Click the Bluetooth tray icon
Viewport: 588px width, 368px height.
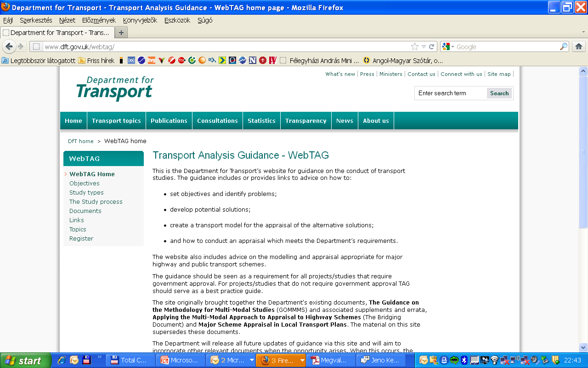[x=464, y=360]
